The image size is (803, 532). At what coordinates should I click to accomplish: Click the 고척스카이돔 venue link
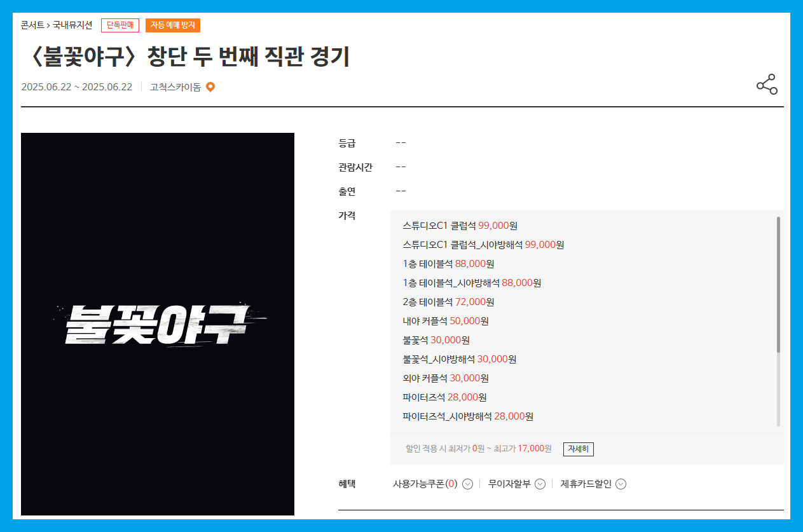[x=175, y=87]
